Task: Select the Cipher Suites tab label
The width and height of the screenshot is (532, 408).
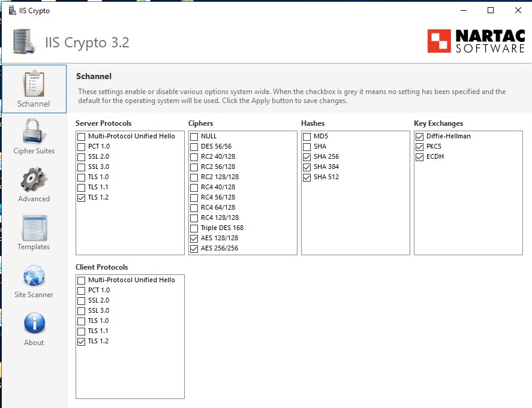Action: click(x=34, y=151)
